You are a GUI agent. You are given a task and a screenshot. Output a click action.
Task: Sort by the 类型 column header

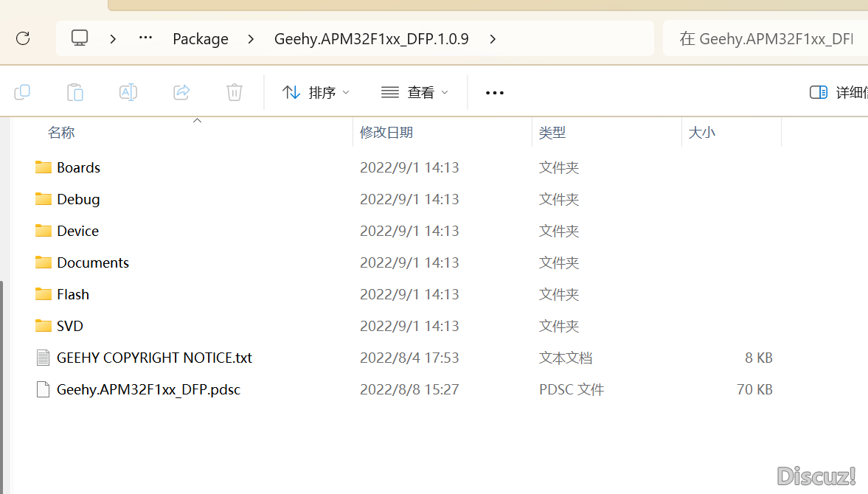click(x=552, y=132)
